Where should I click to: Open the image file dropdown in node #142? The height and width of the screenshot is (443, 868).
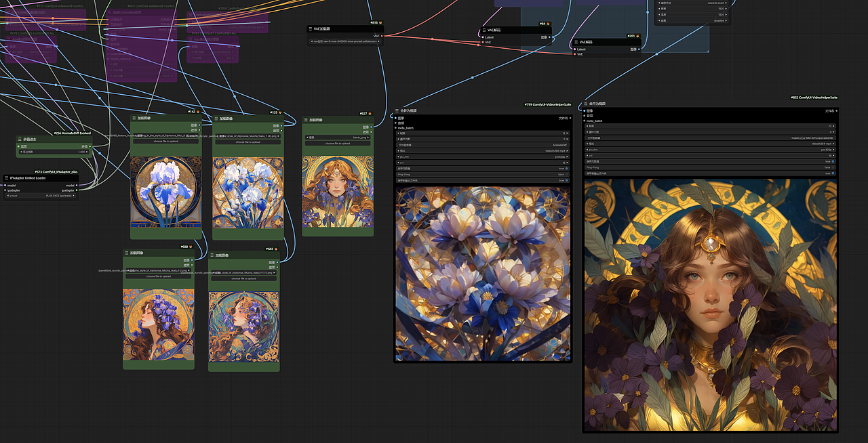(166, 135)
